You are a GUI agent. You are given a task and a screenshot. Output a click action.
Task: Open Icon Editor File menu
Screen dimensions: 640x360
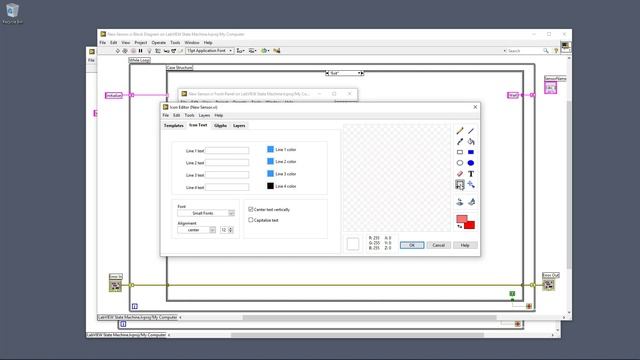pos(166,115)
